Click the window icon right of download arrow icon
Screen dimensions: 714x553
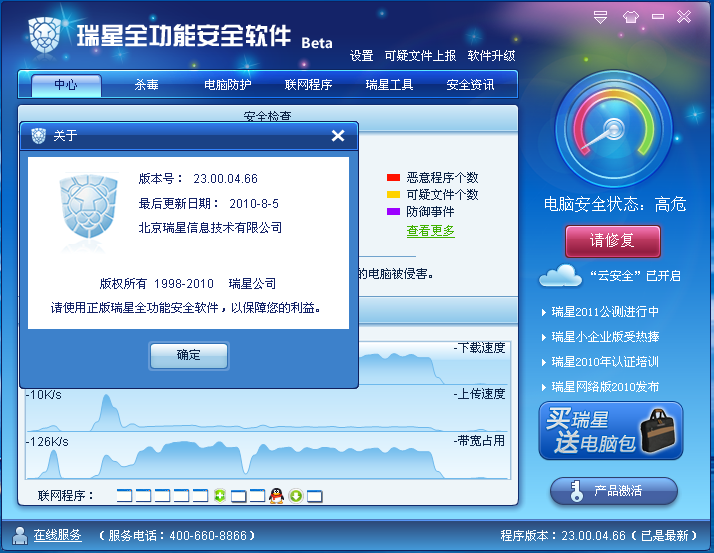coord(315,496)
